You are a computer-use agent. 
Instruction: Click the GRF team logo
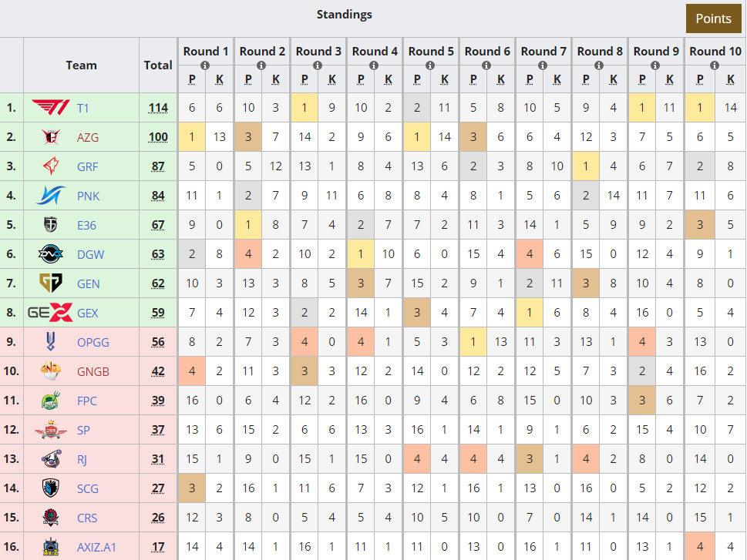pos(51,166)
